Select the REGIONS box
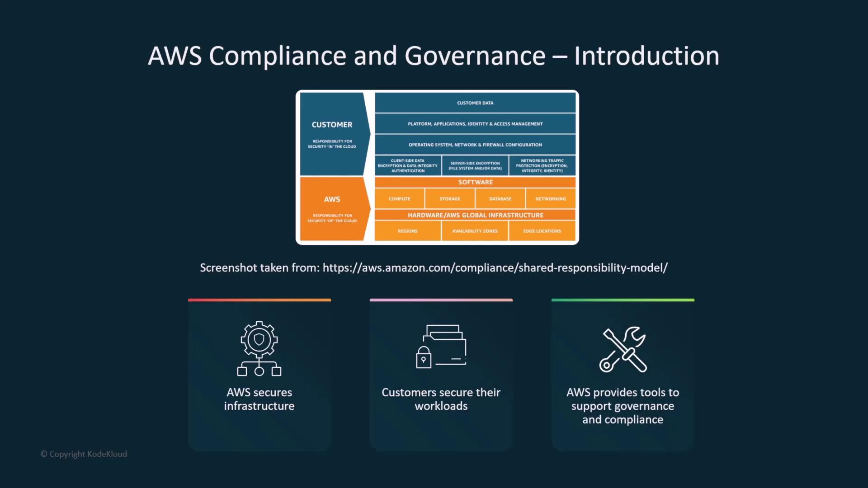 coord(407,231)
